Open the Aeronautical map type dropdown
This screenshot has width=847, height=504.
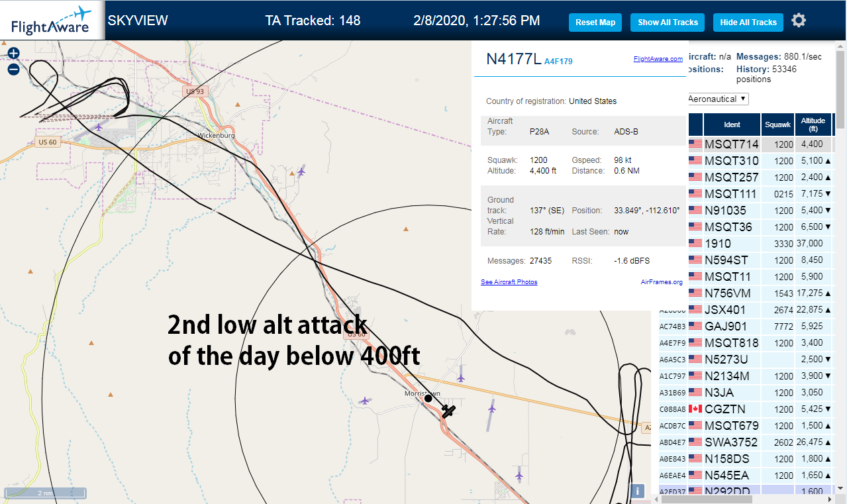click(x=717, y=99)
